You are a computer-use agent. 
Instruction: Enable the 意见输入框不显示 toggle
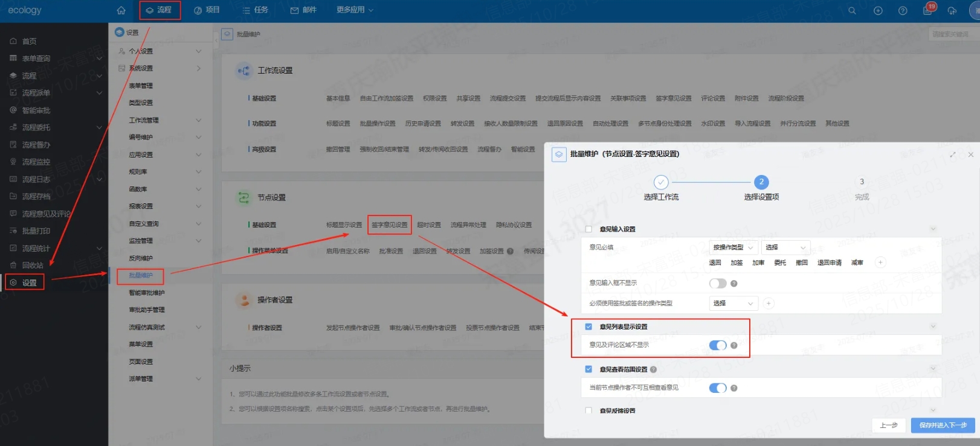pyautogui.click(x=718, y=283)
